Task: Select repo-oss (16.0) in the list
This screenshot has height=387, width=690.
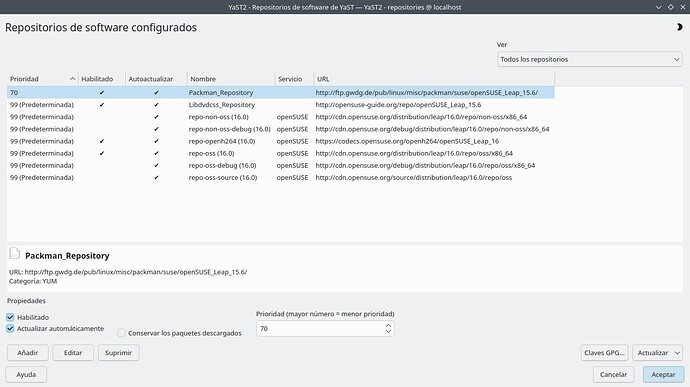Action: point(211,153)
